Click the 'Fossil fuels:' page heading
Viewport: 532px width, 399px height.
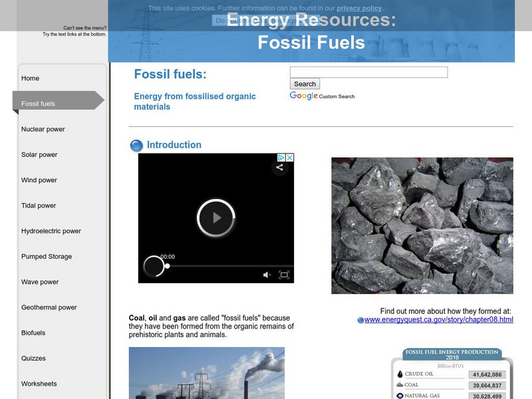tap(170, 74)
